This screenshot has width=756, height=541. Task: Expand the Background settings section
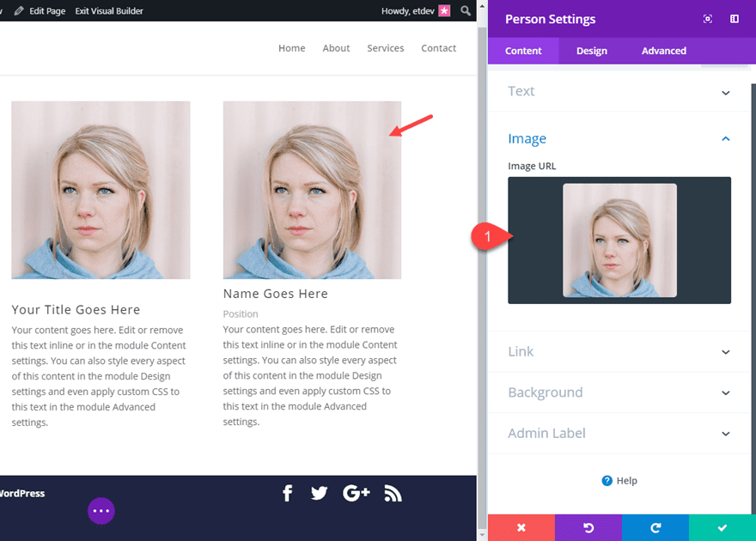point(619,392)
